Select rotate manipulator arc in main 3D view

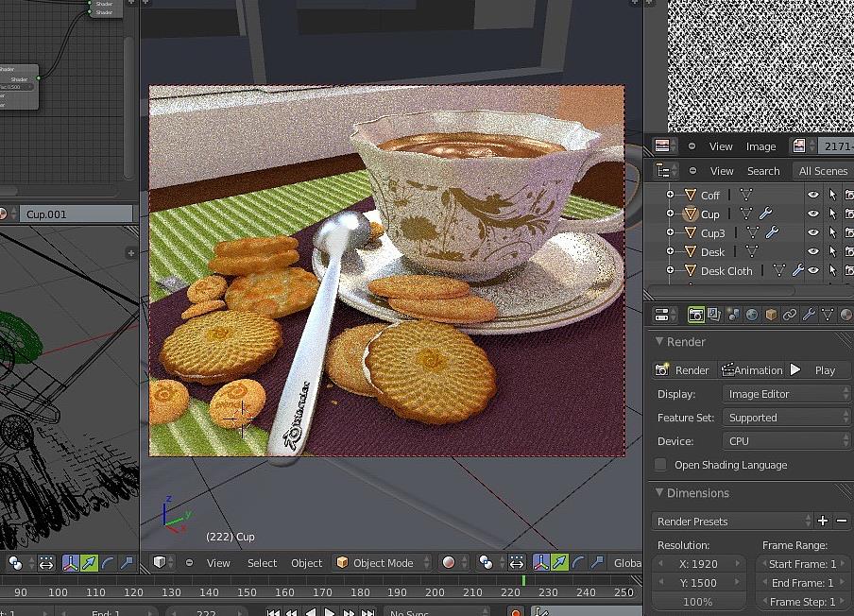click(x=578, y=563)
